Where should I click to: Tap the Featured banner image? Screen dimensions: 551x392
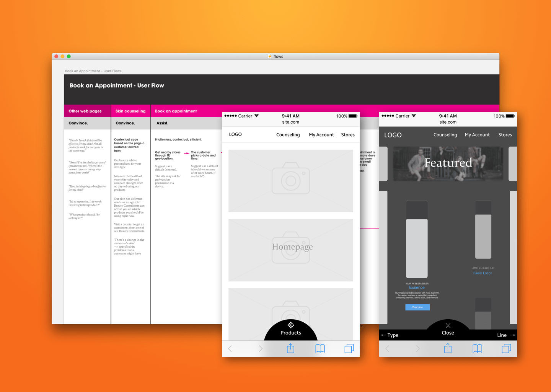point(448,163)
